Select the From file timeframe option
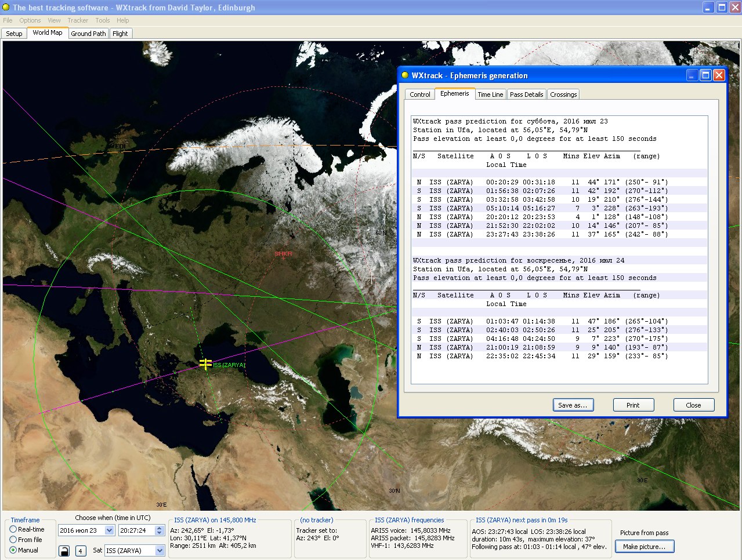This screenshot has height=560, width=742. (26, 540)
